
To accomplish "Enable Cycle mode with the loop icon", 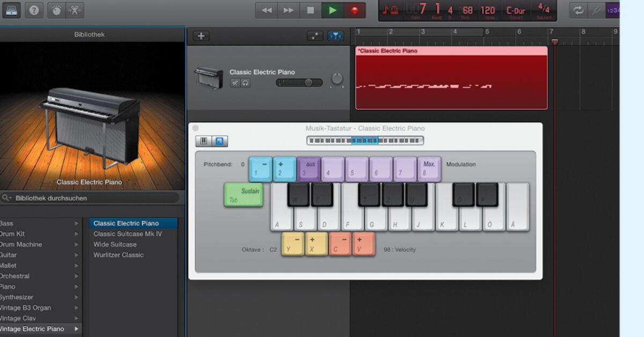I will 579,9.
